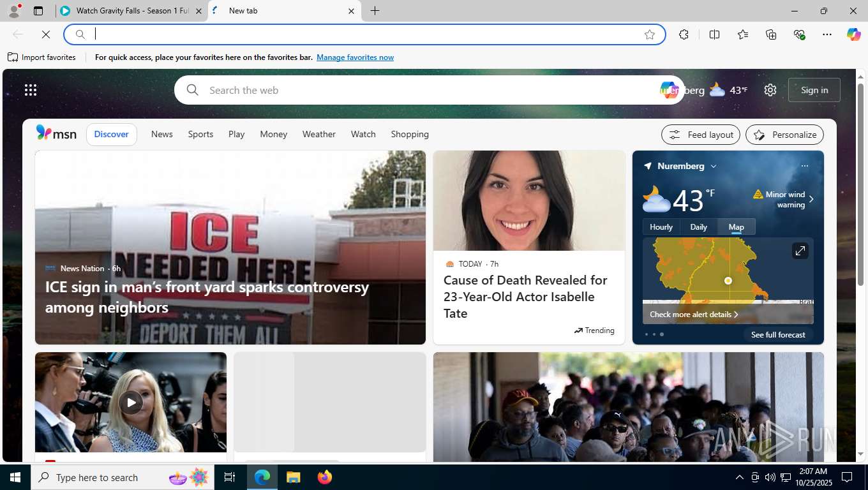Open the Shopping section
This screenshot has height=490, width=868.
pyautogui.click(x=410, y=134)
